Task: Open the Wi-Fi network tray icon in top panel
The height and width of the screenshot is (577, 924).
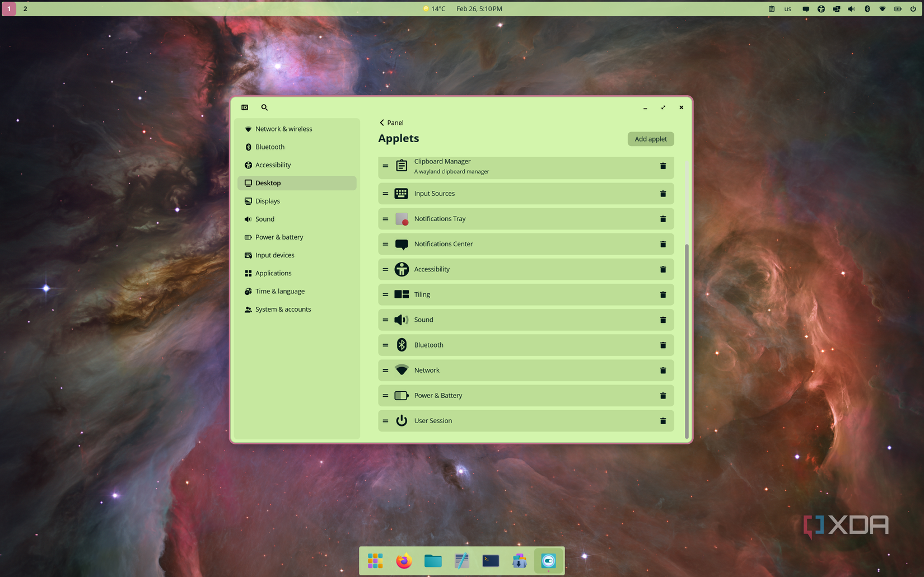Action: coord(882,9)
